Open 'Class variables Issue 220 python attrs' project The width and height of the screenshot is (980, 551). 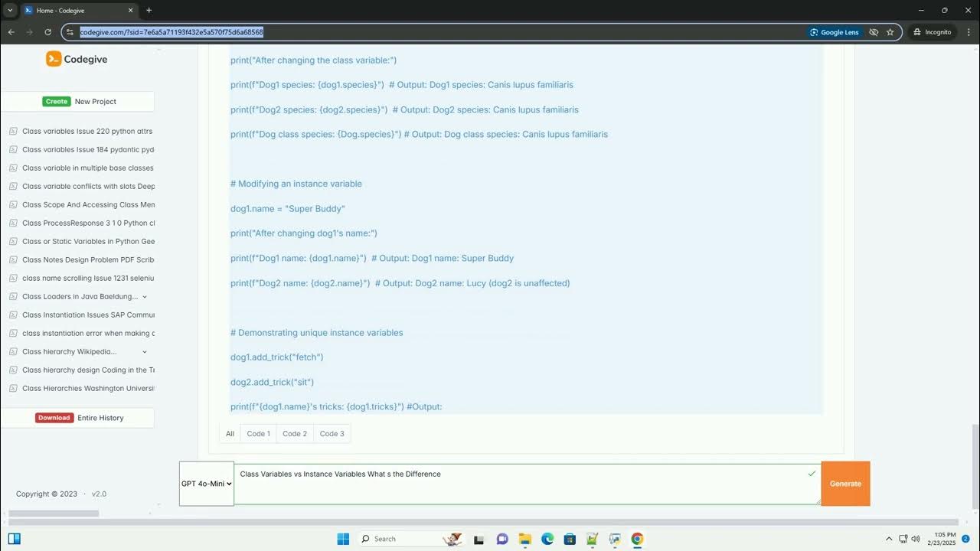coord(87,131)
